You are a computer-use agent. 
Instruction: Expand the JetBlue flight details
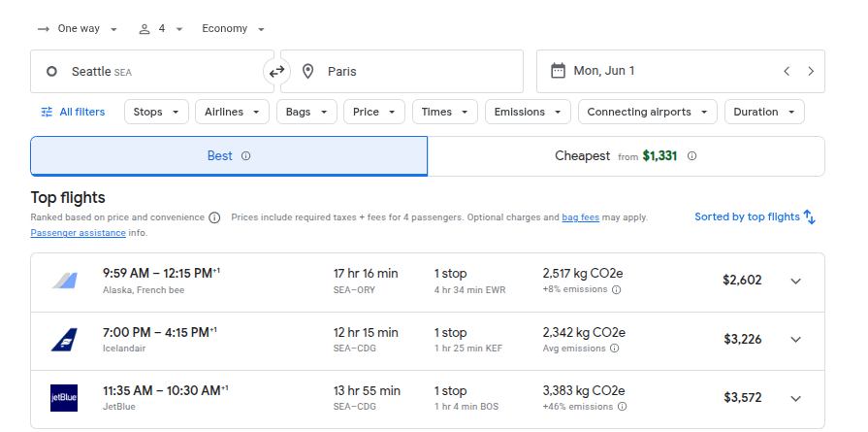click(795, 399)
